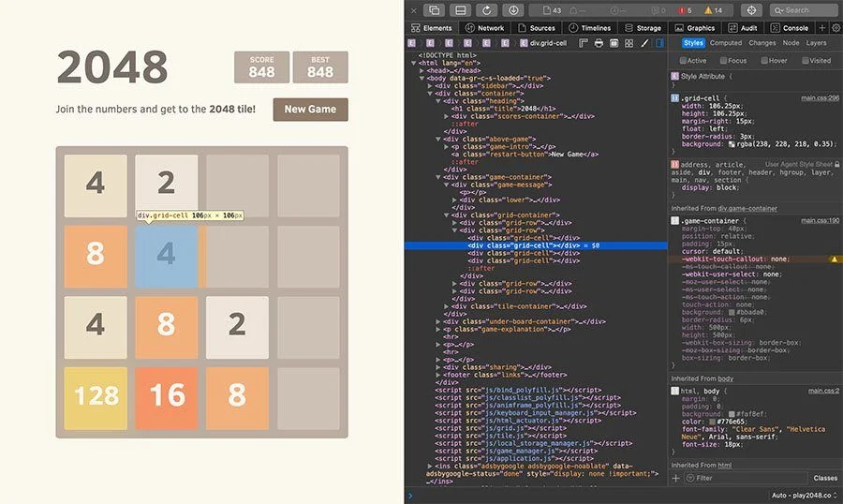Click the #bbada0 background color swatch
Image resolution: width=843 pixels, height=504 pixels.
(732, 312)
